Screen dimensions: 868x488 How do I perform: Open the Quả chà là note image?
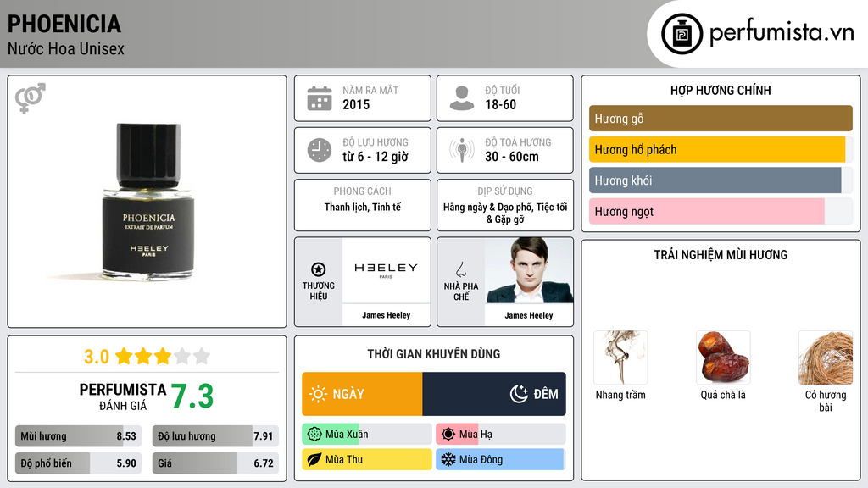[x=723, y=358]
